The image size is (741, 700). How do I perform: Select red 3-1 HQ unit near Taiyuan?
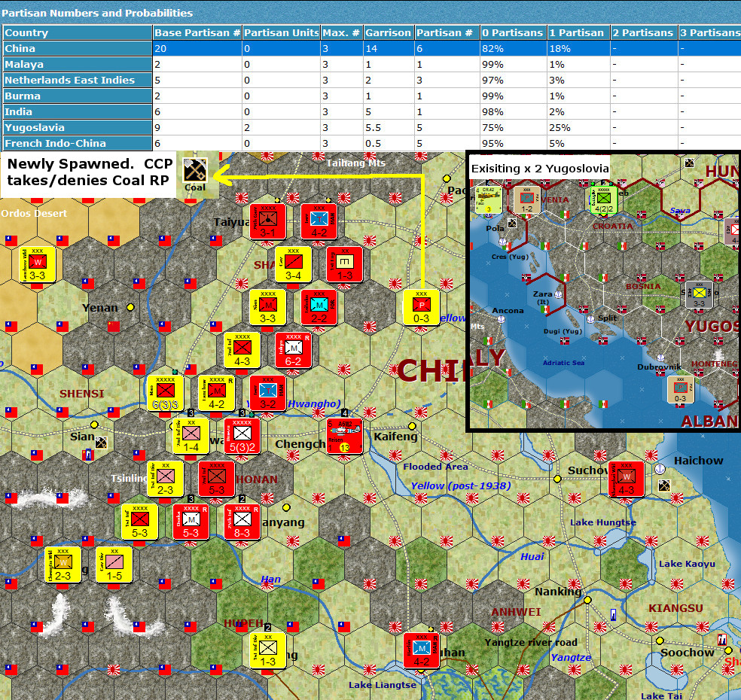[267, 221]
